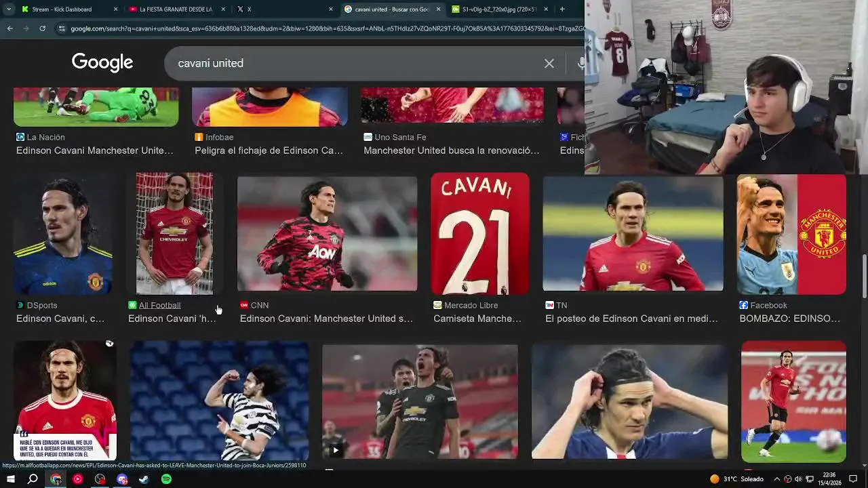This screenshot has width=868, height=488.
Task: Click 'El posteo de Edinson Cavani en medi...' title
Action: (x=631, y=319)
